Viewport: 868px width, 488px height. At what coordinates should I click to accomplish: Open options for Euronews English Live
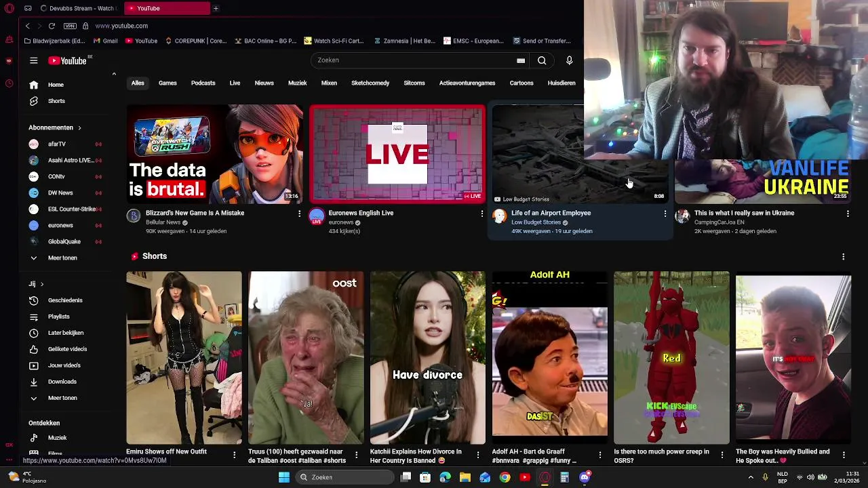(482, 213)
